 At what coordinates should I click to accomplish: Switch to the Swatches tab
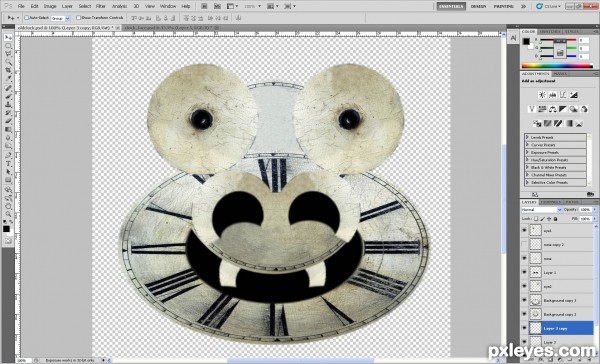550,31
